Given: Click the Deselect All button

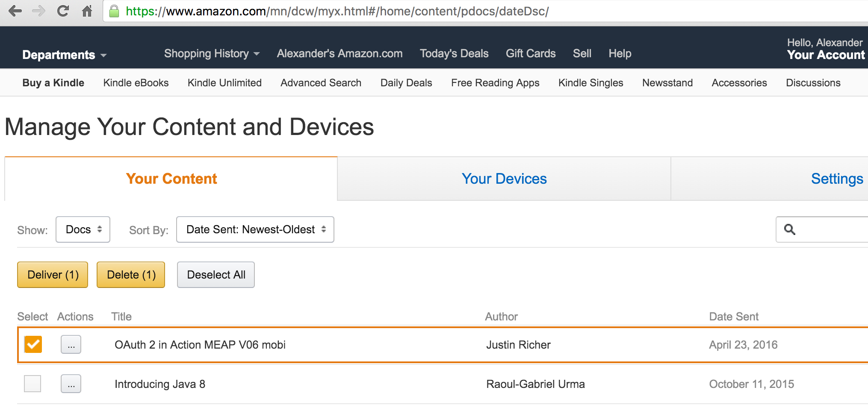Looking at the screenshot, I should point(216,275).
